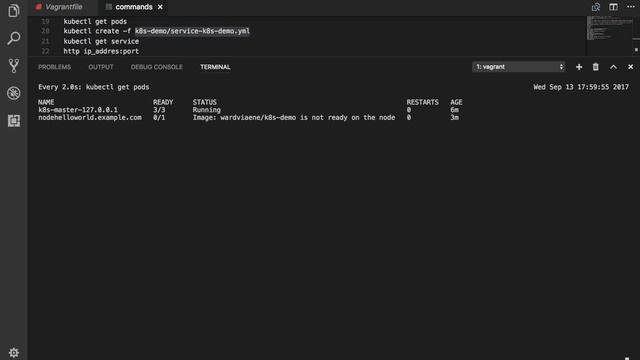Maximize the panel with chevron up
Viewport: 640px width, 360px height.
coord(613,67)
